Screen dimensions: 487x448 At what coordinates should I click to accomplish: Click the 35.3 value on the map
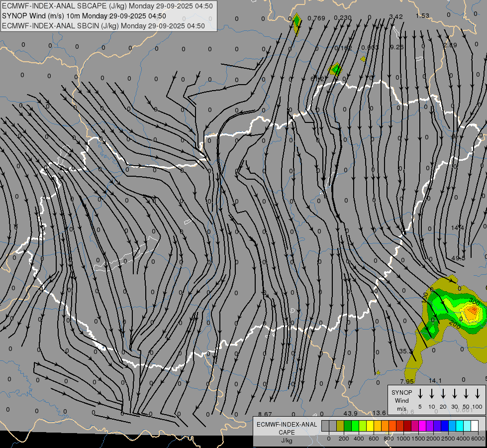[x=406, y=351]
